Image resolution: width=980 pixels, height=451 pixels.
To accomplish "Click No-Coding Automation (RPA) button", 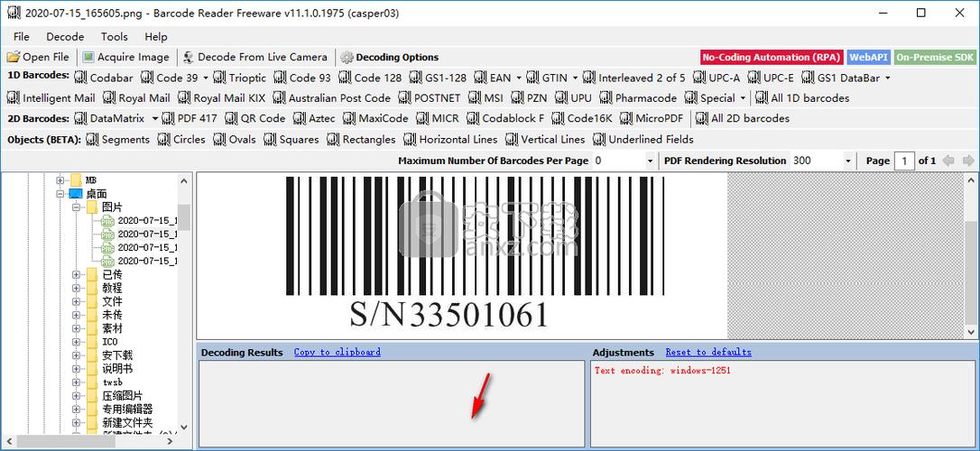I will click(772, 57).
